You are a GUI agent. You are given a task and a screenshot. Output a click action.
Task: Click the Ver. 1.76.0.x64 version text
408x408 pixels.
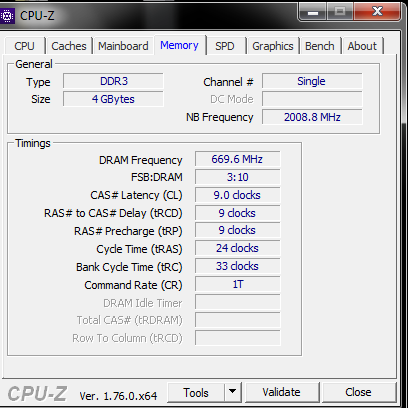118,396
